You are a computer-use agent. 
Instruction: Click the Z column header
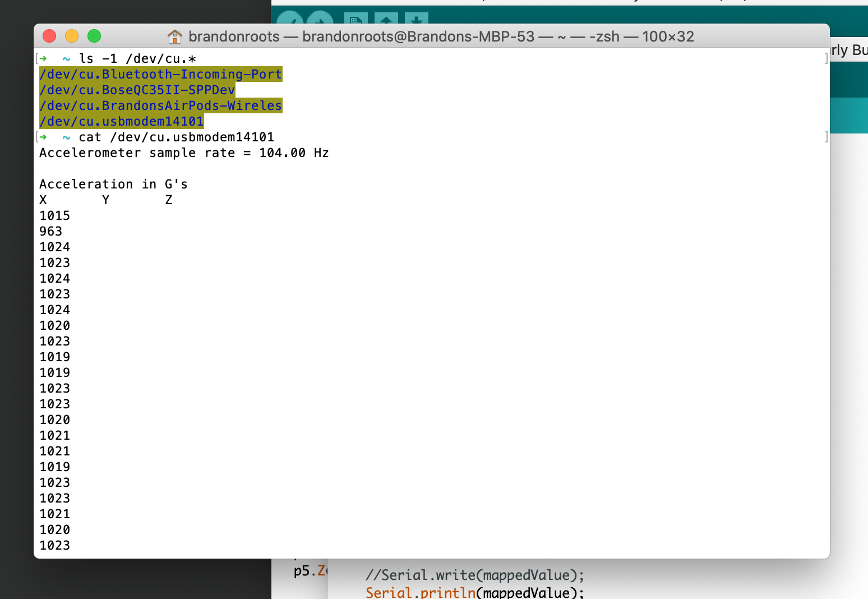coord(168,200)
